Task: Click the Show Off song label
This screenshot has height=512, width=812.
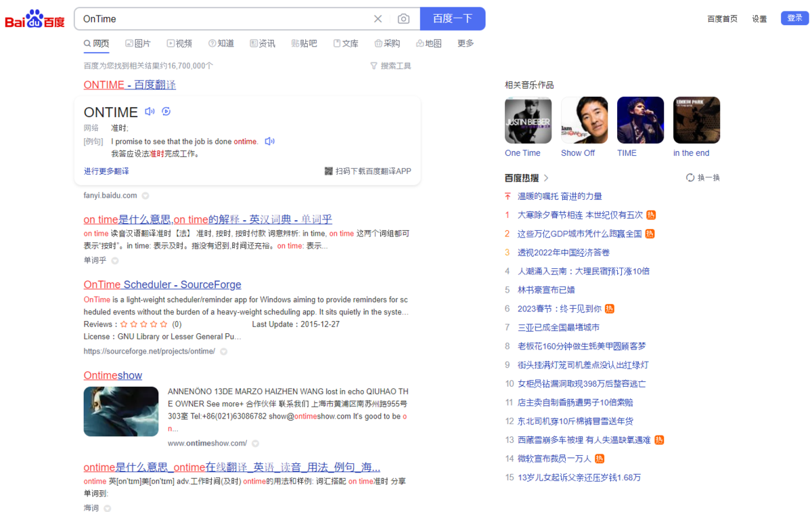Action: tap(578, 153)
